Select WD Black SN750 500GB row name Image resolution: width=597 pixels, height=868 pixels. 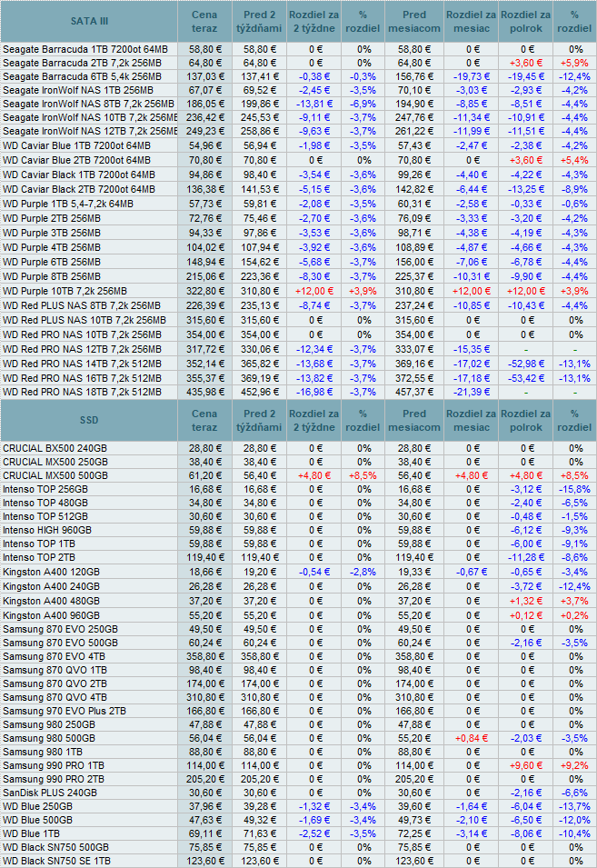point(55,847)
